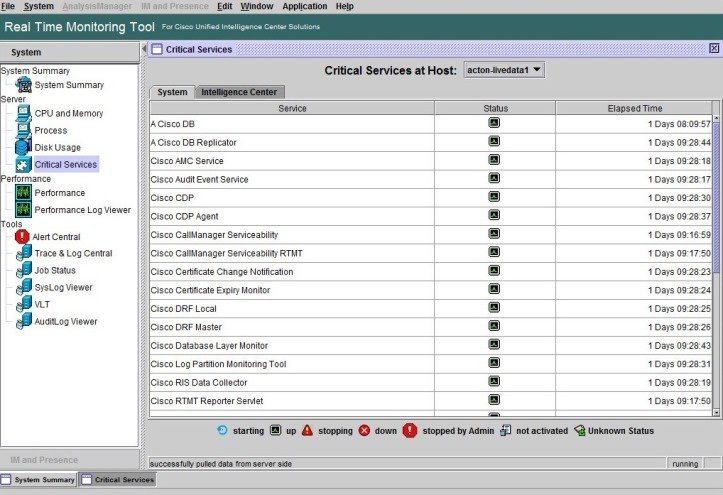Sort table by Elapsed Time column header
The image size is (723, 495).
(634, 108)
